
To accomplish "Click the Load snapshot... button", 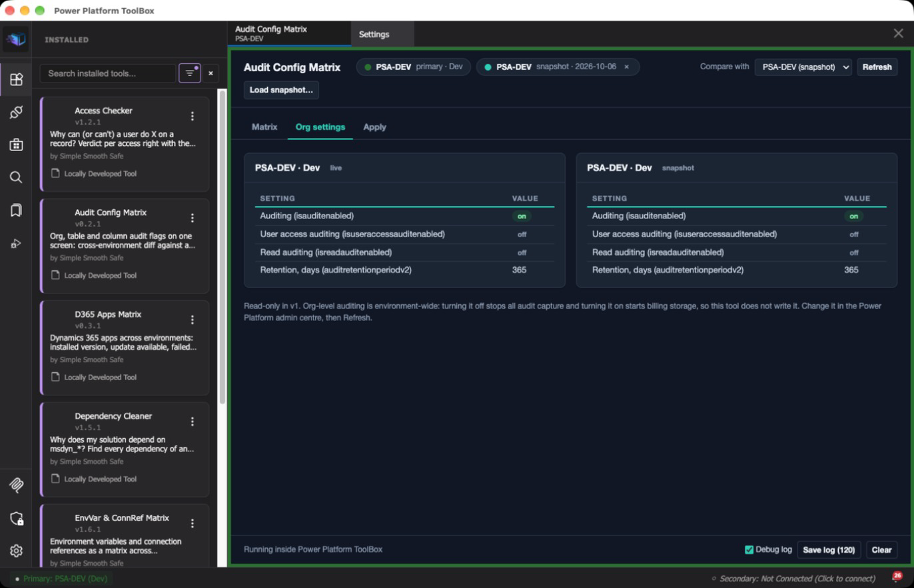I will point(281,90).
